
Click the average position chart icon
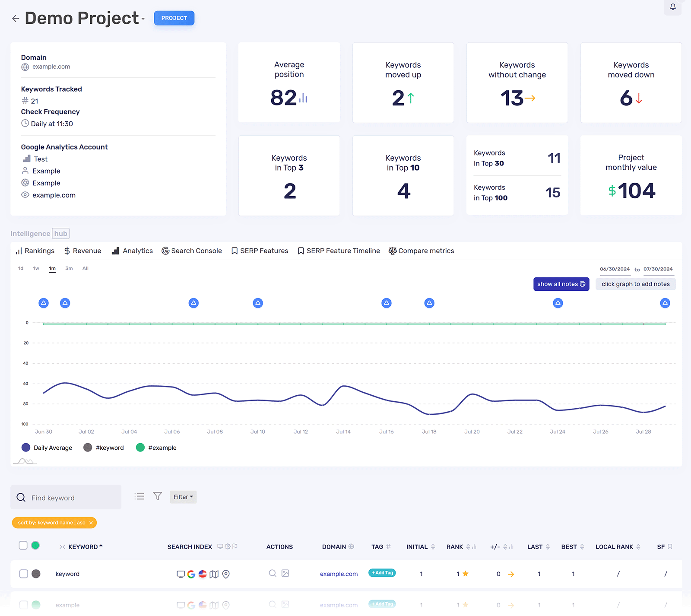(x=303, y=98)
